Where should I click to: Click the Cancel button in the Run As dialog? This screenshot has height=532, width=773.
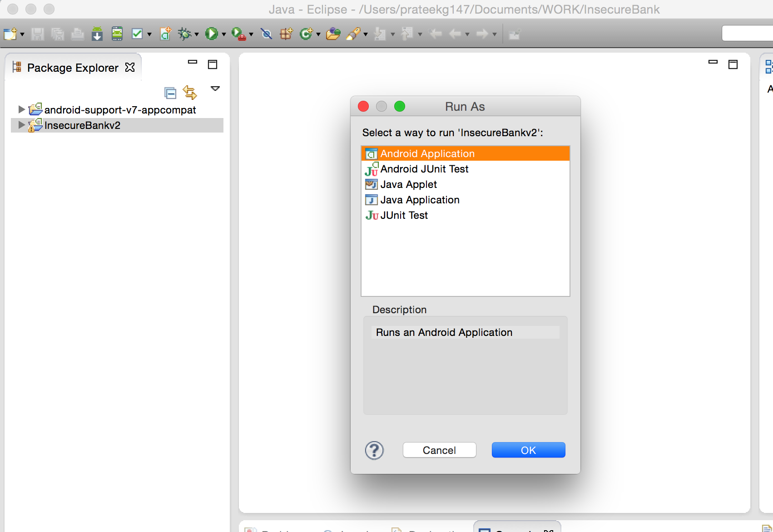tap(439, 450)
